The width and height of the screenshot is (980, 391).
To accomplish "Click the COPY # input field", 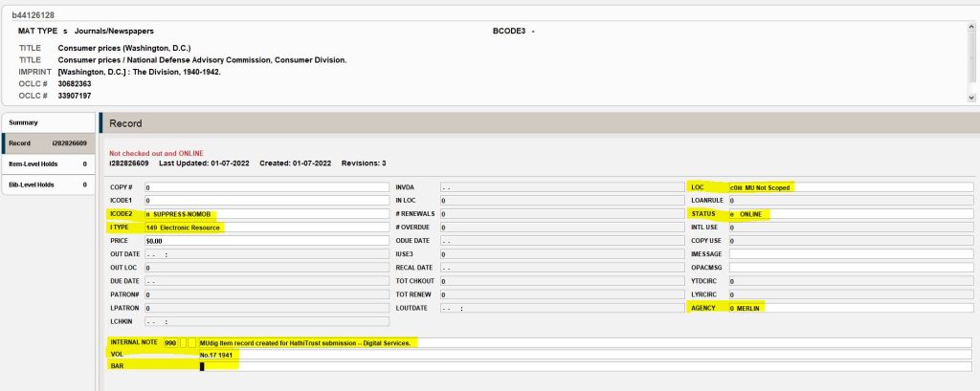I will point(265,187).
